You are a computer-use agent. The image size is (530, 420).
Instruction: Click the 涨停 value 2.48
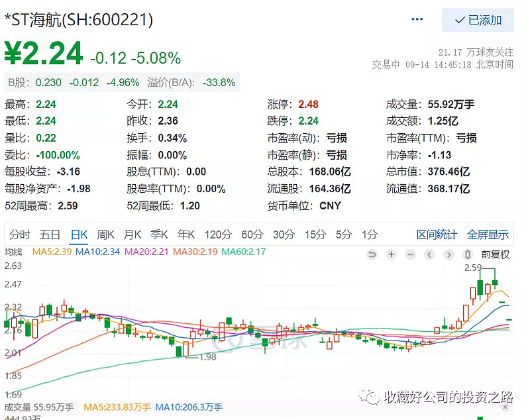pyautogui.click(x=308, y=104)
